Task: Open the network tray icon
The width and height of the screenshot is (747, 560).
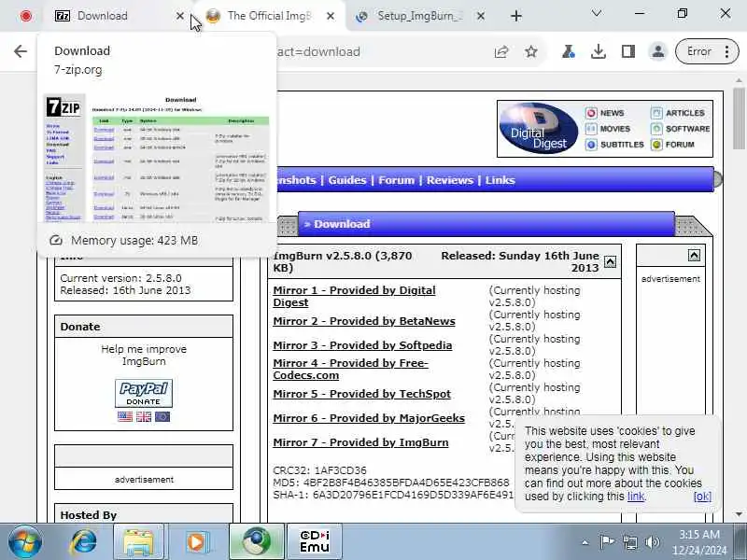Action: tap(629, 542)
